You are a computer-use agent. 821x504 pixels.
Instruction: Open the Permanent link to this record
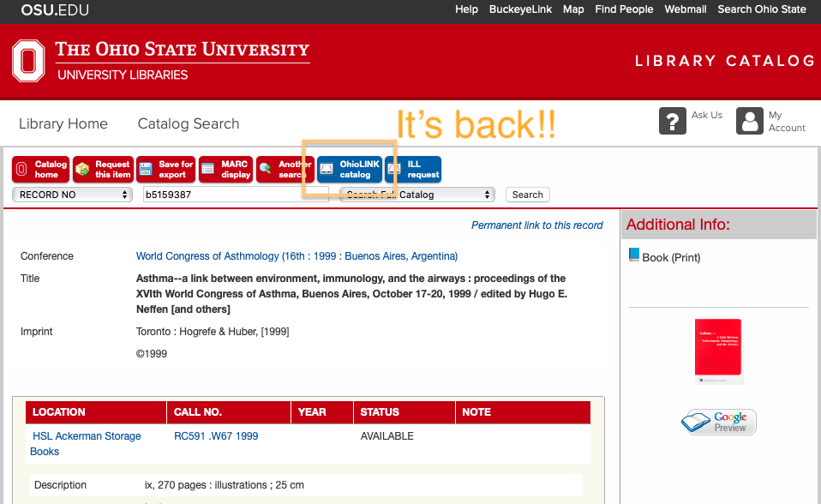click(536, 225)
